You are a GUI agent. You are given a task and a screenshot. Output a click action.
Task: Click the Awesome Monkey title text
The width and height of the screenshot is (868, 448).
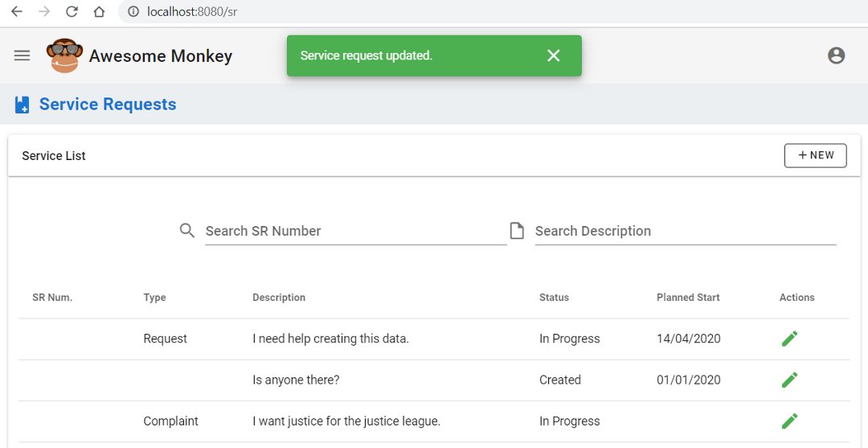pos(161,56)
